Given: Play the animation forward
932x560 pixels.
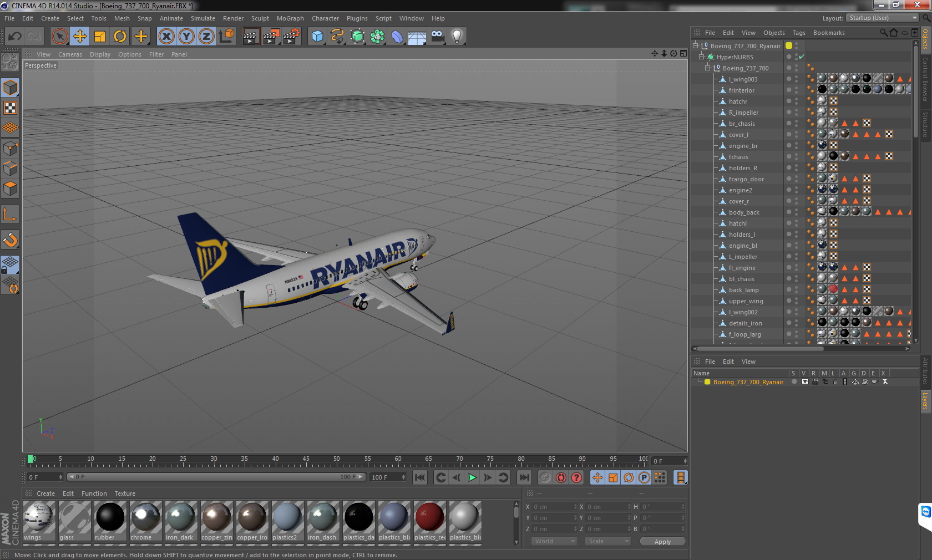Looking at the screenshot, I should coord(472,477).
